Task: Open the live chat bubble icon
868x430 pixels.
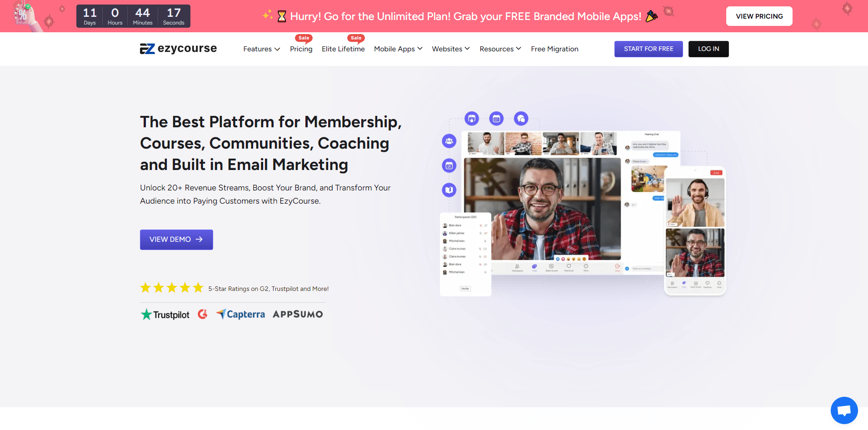Action: (844, 410)
